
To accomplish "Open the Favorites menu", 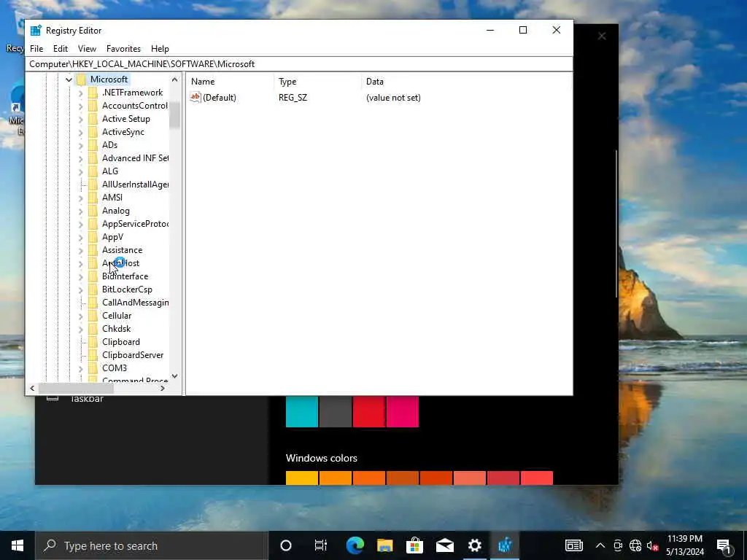I will 123,49.
